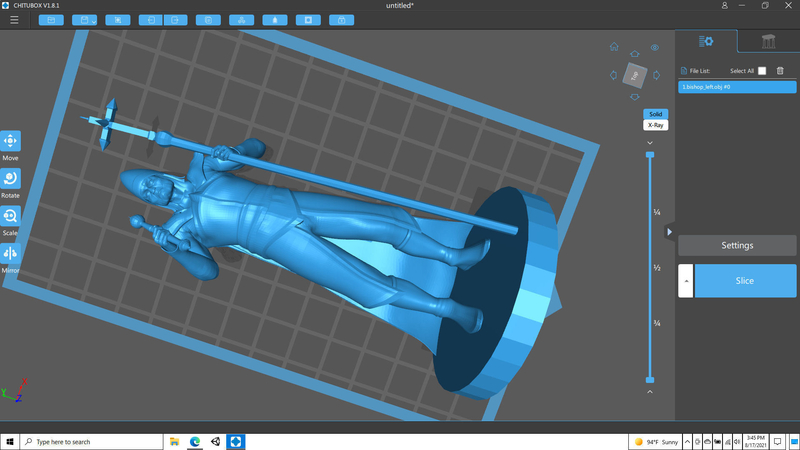
Task: Select the Move tool
Action: click(x=10, y=142)
